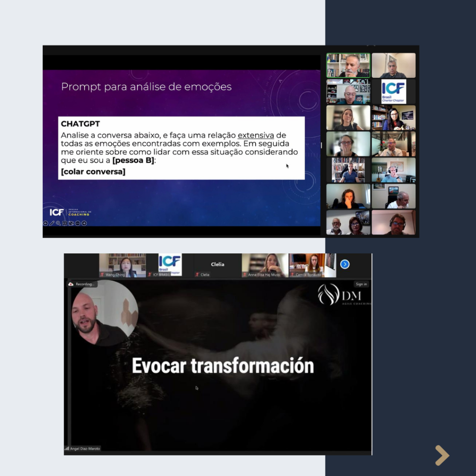Toggle closed captions CC icon

[x=65, y=223]
